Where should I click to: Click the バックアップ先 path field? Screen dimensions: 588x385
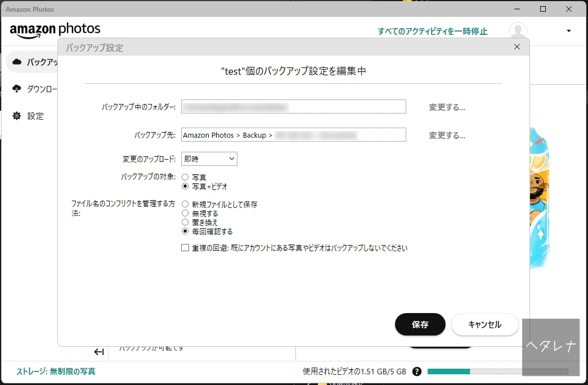coord(293,135)
